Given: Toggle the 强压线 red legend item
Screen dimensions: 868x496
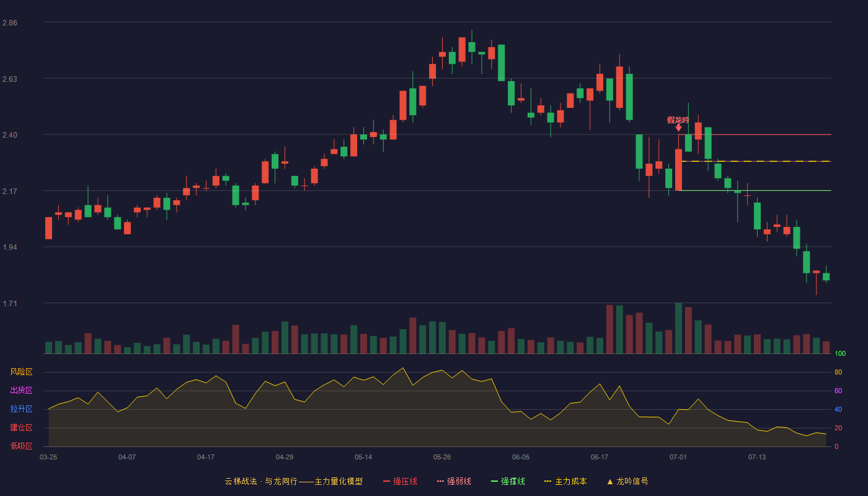Looking at the screenshot, I should tap(400, 481).
